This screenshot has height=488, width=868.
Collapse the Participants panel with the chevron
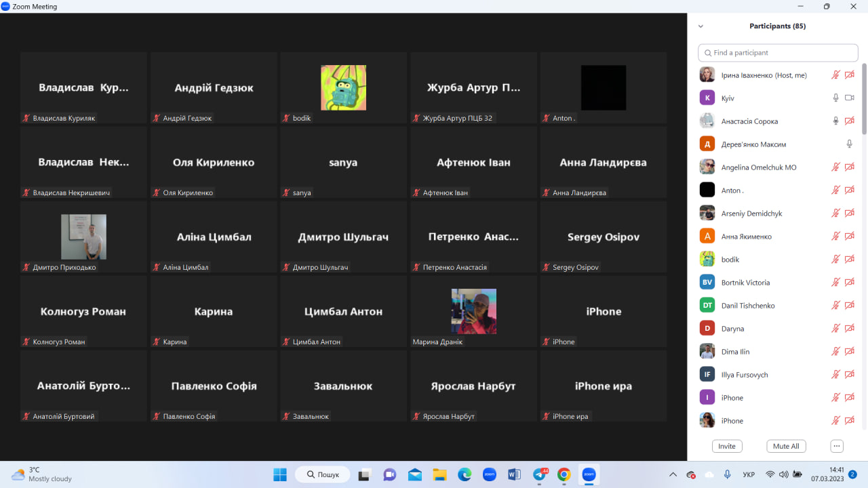(701, 26)
